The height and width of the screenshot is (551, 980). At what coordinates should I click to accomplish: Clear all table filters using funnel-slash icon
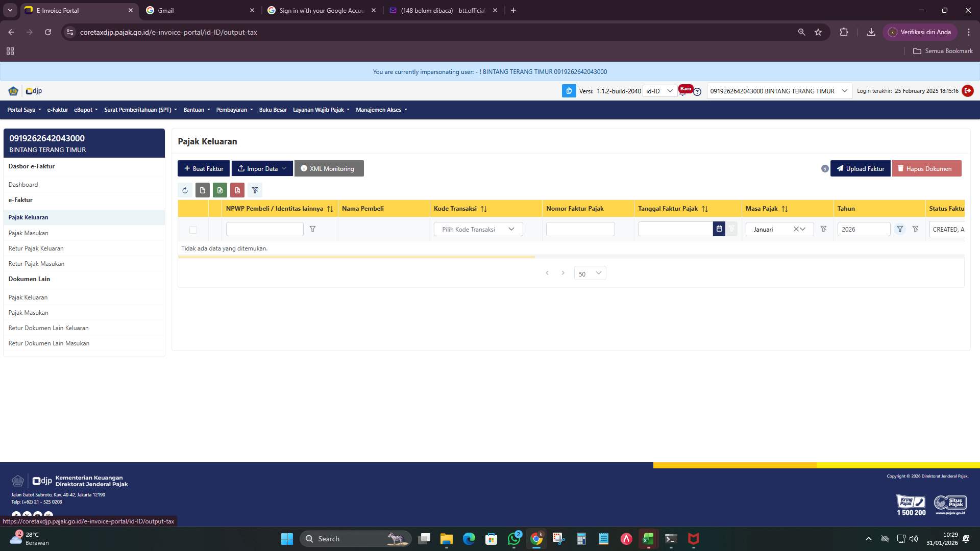pyautogui.click(x=255, y=190)
